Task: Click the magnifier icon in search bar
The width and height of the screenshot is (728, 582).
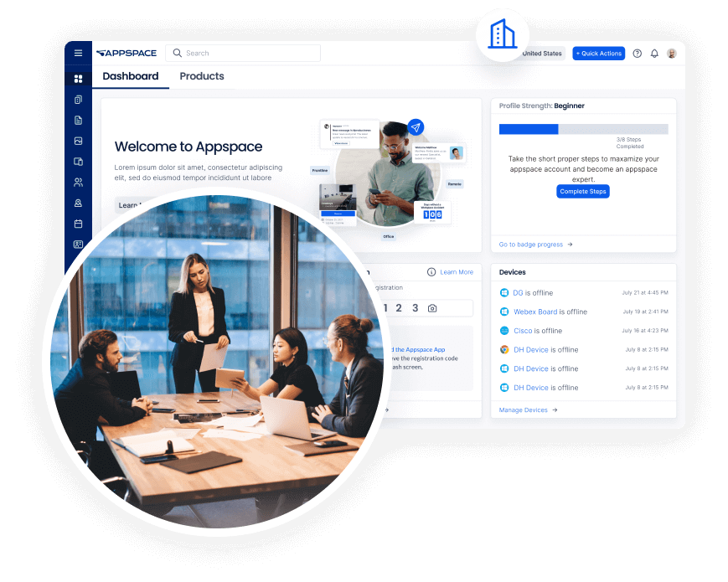Action: coord(177,53)
